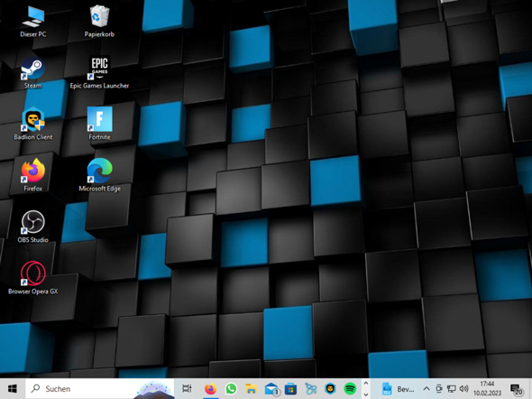Image resolution: width=532 pixels, height=399 pixels.
Task: Open Spotify from the taskbar
Action: click(350, 388)
